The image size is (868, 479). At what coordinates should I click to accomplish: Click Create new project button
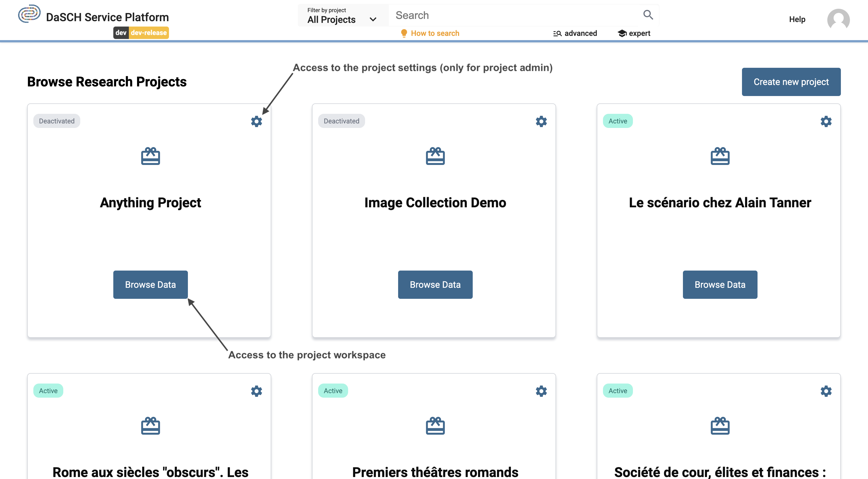pos(791,81)
